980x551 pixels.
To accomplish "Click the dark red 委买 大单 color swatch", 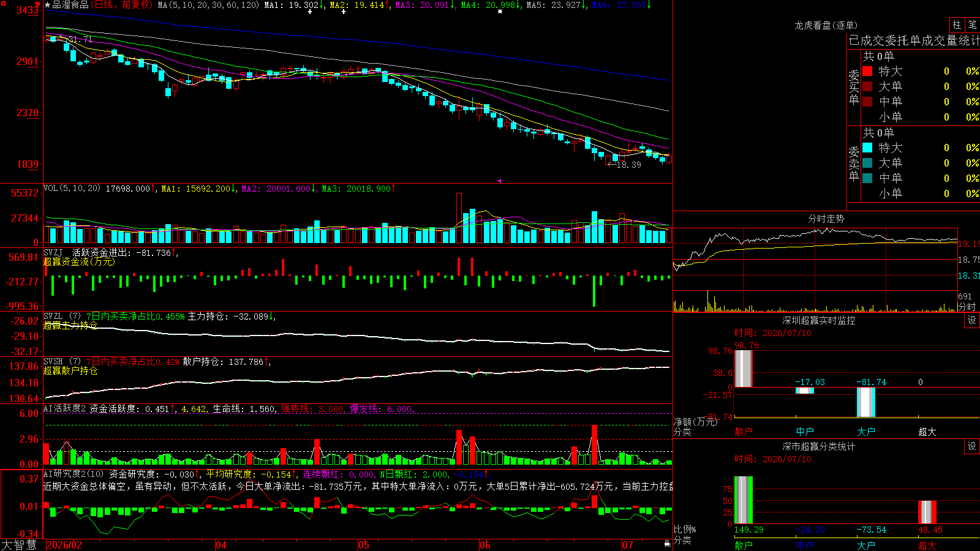I will pyautogui.click(x=867, y=86).
